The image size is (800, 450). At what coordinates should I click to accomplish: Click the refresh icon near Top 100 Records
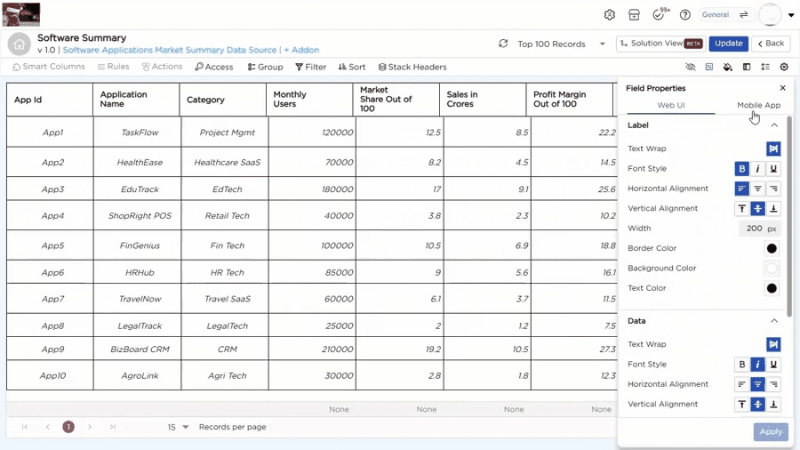point(503,44)
